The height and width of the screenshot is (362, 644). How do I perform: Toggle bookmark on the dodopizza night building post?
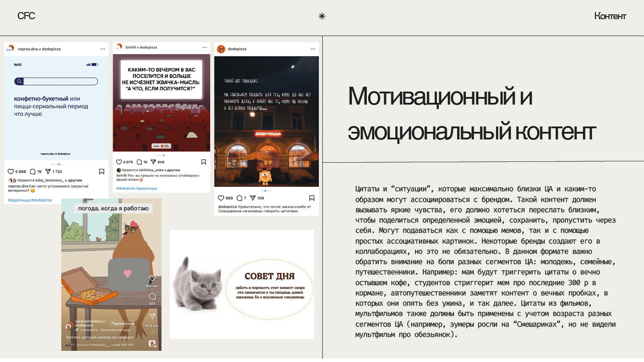[x=312, y=198]
